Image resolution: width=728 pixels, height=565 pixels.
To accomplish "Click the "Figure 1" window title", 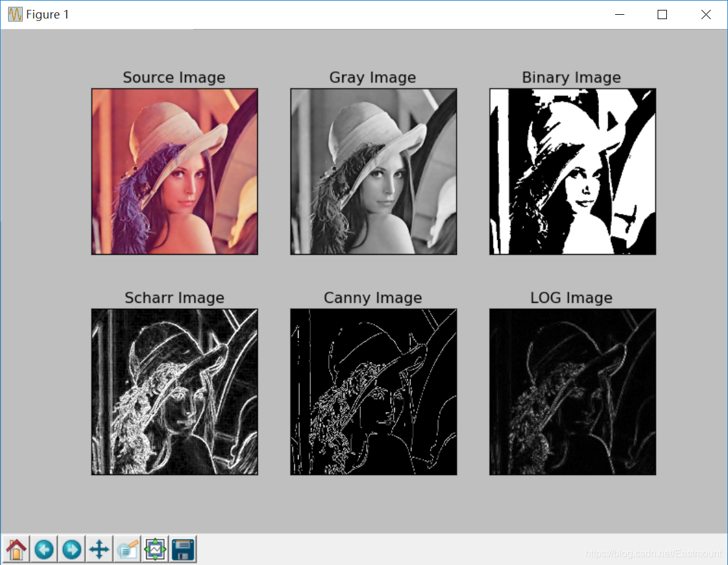I will (48, 15).
